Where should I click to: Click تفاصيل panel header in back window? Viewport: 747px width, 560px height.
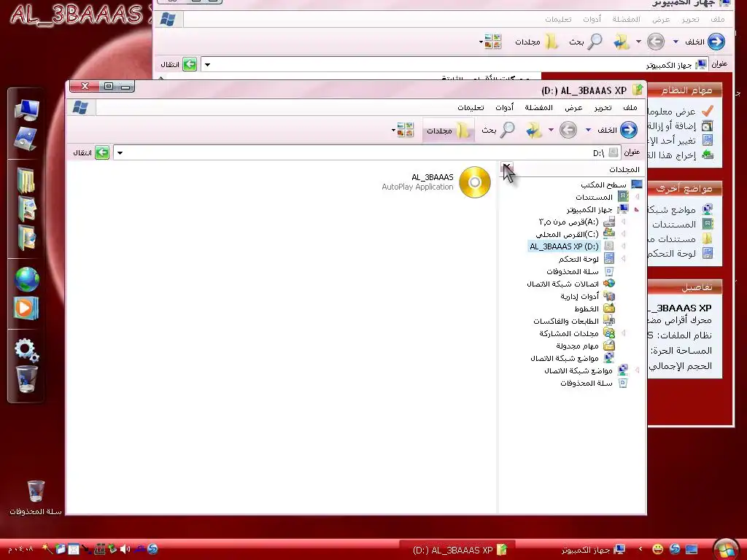tap(685, 287)
